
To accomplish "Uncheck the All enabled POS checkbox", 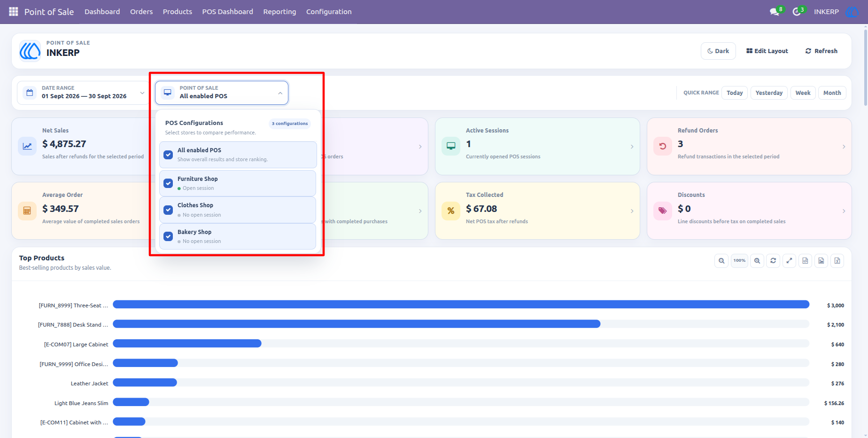I will click(x=168, y=155).
